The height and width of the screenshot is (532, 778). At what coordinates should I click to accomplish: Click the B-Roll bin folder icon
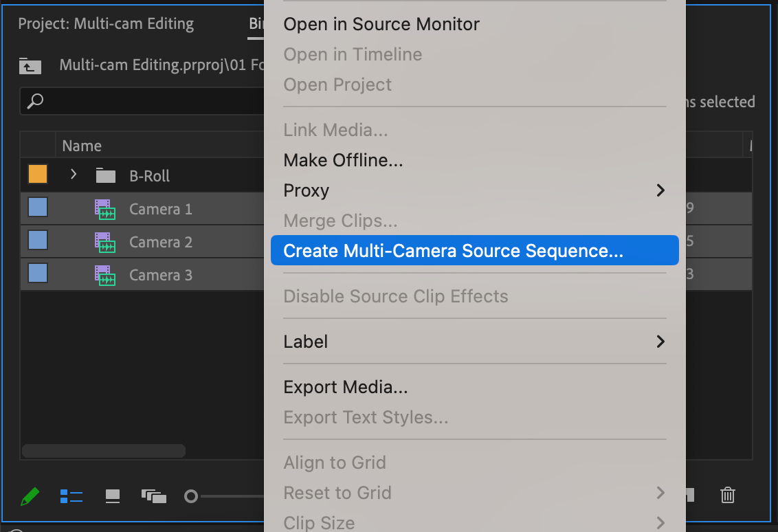105,176
